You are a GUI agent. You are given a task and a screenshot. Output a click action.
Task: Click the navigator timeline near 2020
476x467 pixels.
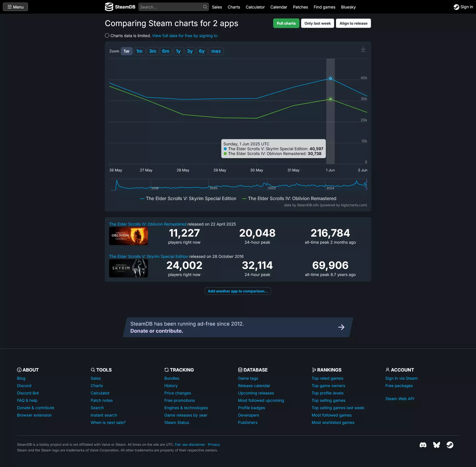pyautogui.click(x=213, y=188)
